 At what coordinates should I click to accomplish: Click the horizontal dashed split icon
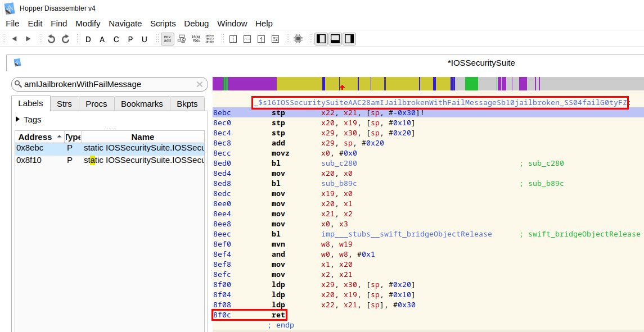(x=247, y=39)
